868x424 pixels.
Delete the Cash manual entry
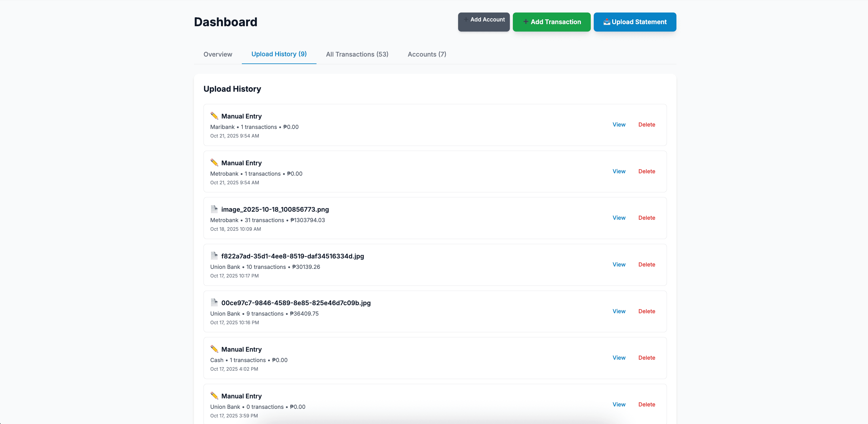point(646,358)
